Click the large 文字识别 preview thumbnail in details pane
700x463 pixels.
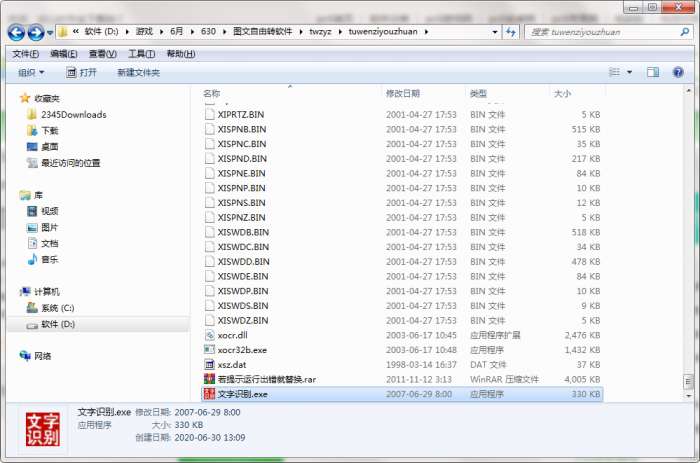(42, 430)
